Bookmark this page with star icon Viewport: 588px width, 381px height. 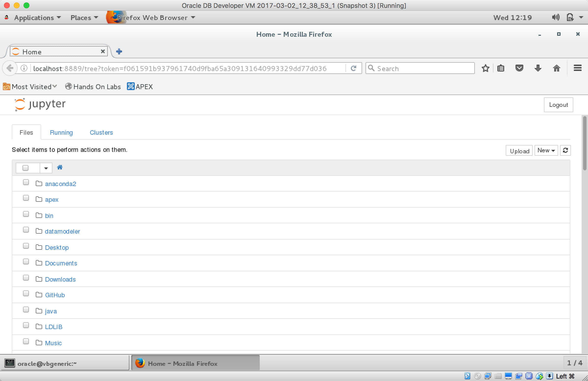(486, 68)
